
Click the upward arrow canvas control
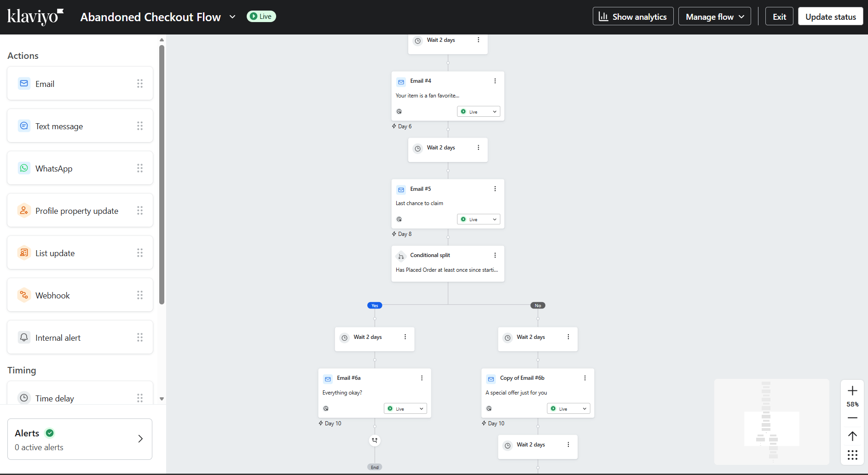coord(852,436)
